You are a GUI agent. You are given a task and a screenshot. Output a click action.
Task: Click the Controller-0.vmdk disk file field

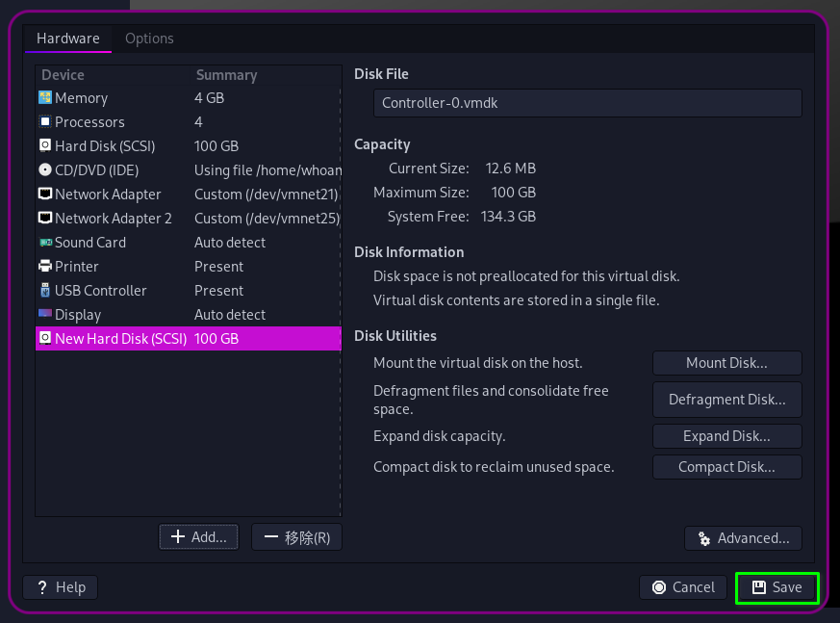[587, 103]
